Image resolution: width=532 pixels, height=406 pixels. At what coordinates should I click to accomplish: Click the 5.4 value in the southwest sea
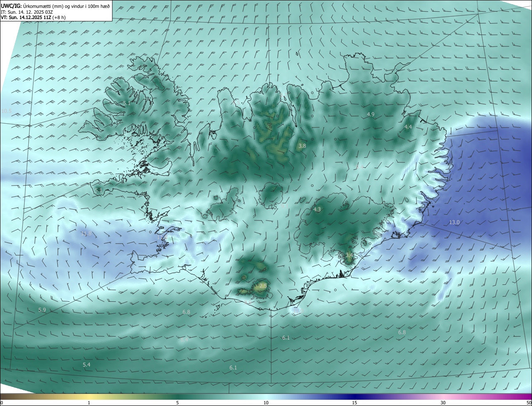click(x=86, y=365)
